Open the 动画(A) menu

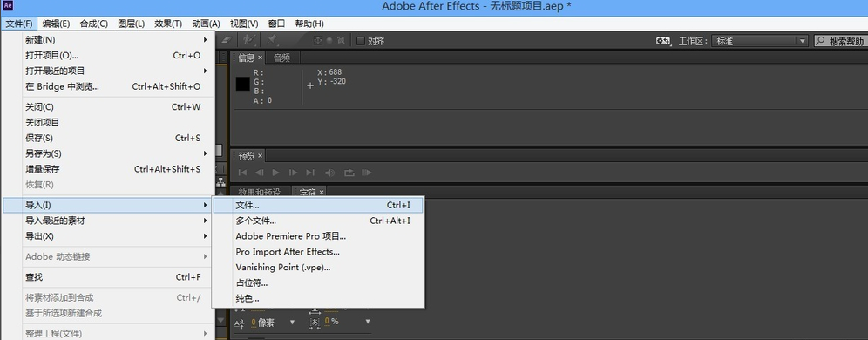point(206,24)
